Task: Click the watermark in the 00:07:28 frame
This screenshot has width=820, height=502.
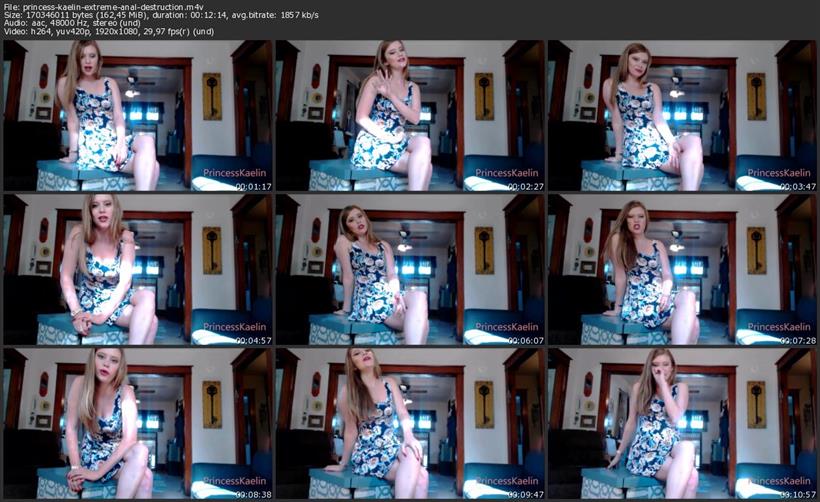Action: point(779,327)
